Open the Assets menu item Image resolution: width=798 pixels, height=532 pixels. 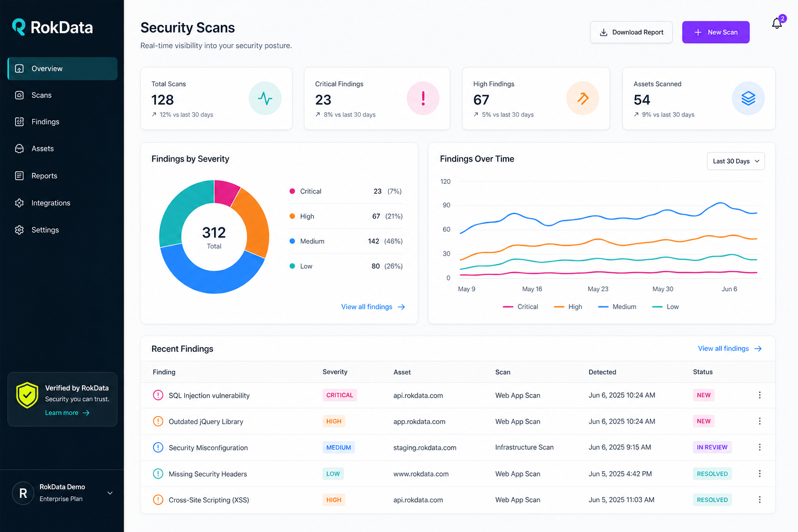pos(62,149)
